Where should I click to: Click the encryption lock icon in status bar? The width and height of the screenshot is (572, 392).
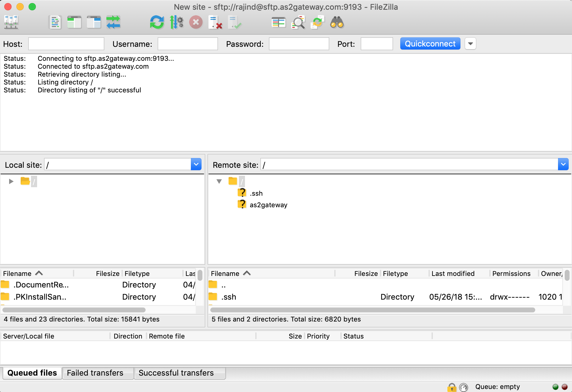pyautogui.click(x=452, y=387)
